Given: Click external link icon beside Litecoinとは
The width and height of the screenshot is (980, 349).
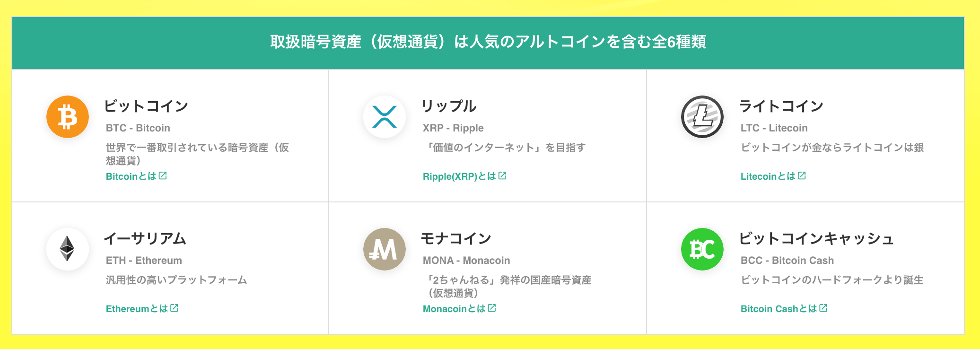Looking at the screenshot, I should (x=802, y=176).
